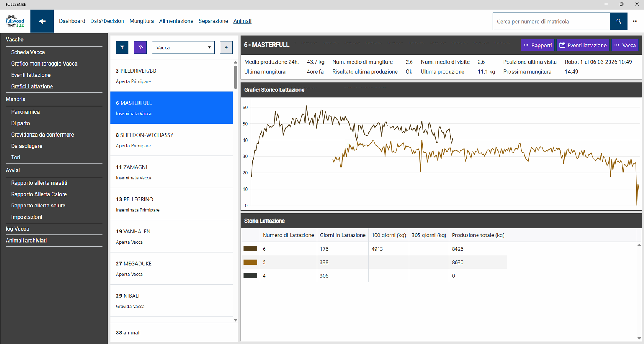Open the Vacca sort dropdown

click(183, 47)
